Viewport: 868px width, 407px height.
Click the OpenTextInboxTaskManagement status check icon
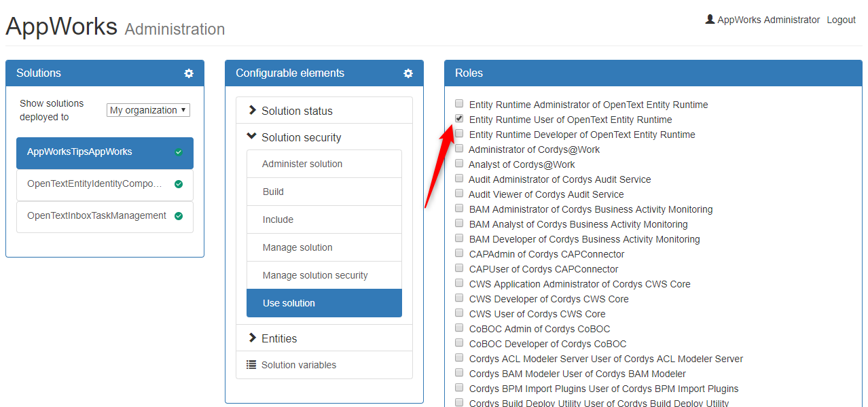point(179,216)
